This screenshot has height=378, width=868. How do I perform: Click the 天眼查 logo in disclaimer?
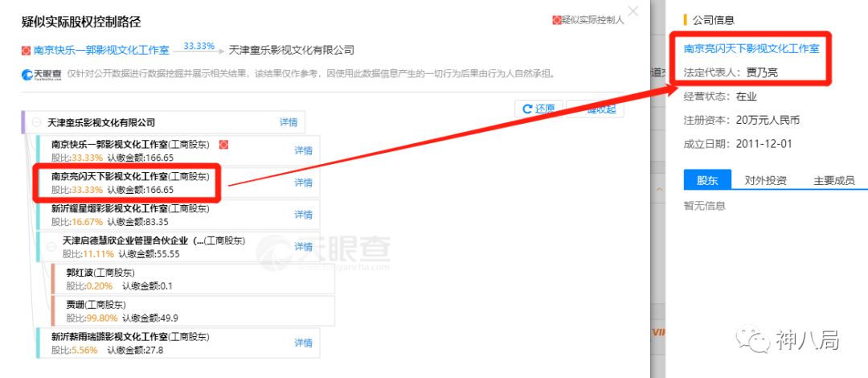tap(42, 74)
